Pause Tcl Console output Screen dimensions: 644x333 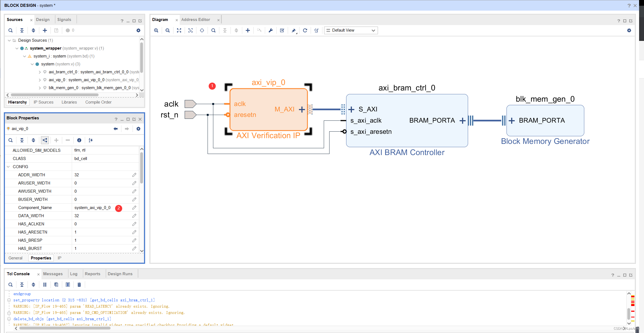click(45, 284)
